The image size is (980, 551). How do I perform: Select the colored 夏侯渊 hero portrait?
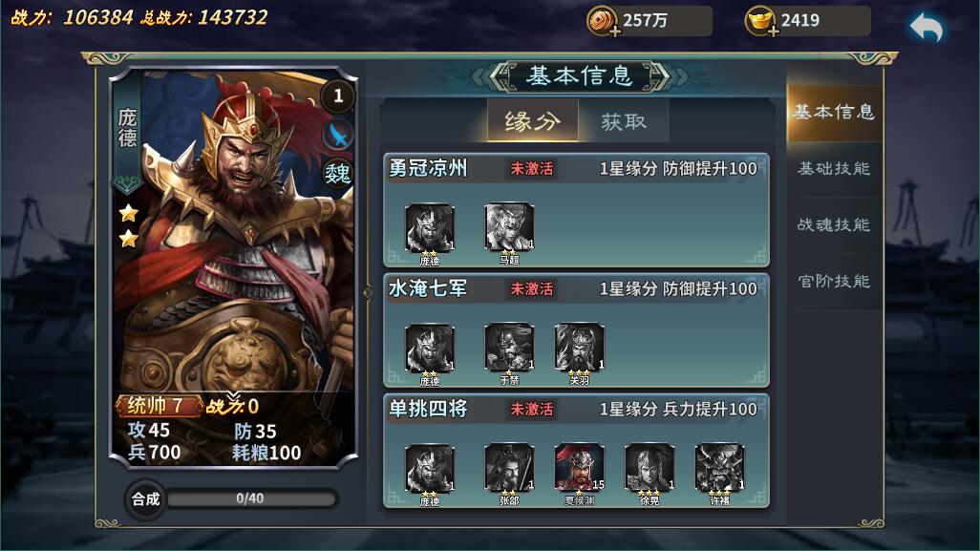(580, 468)
